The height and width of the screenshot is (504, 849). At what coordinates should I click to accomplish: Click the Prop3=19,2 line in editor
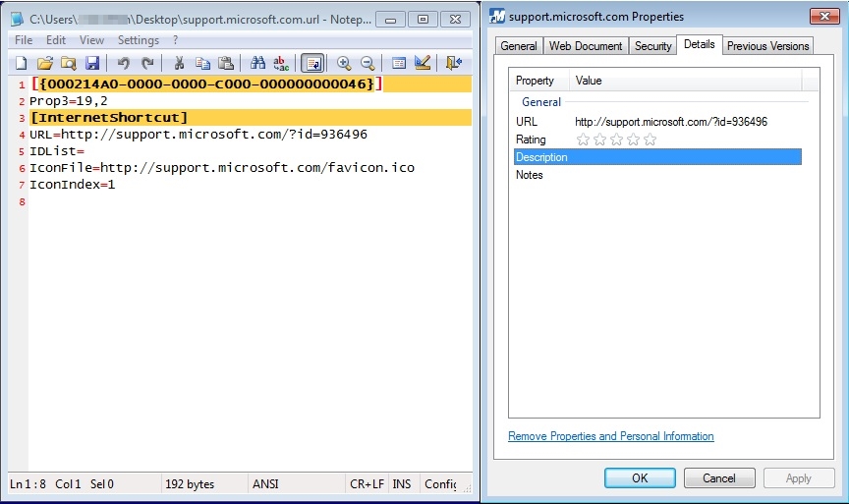(68, 100)
